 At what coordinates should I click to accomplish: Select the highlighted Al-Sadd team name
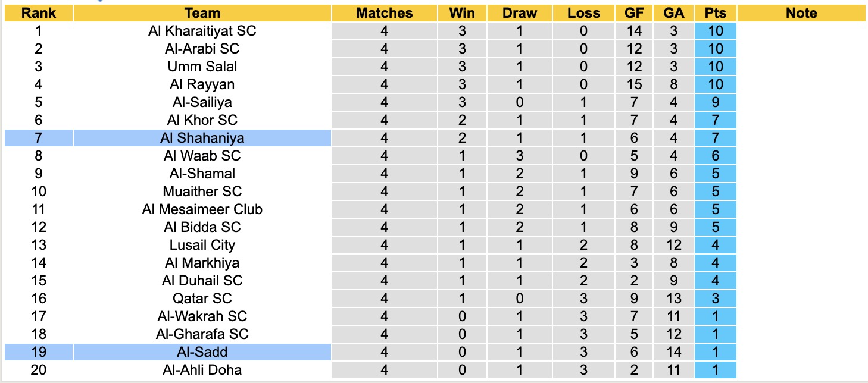[202, 352]
